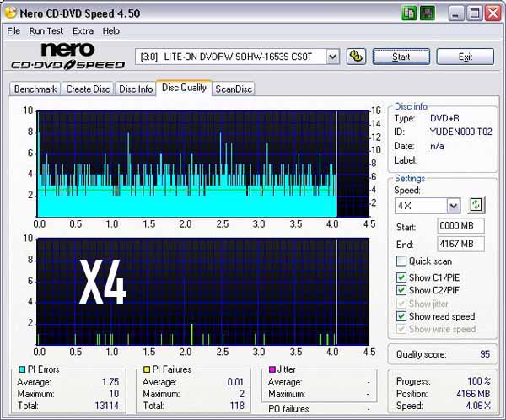Image resolution: width=506 pixels, height=420 pixels.
Task: Open the File menu
Action: (x=13, y=31)
